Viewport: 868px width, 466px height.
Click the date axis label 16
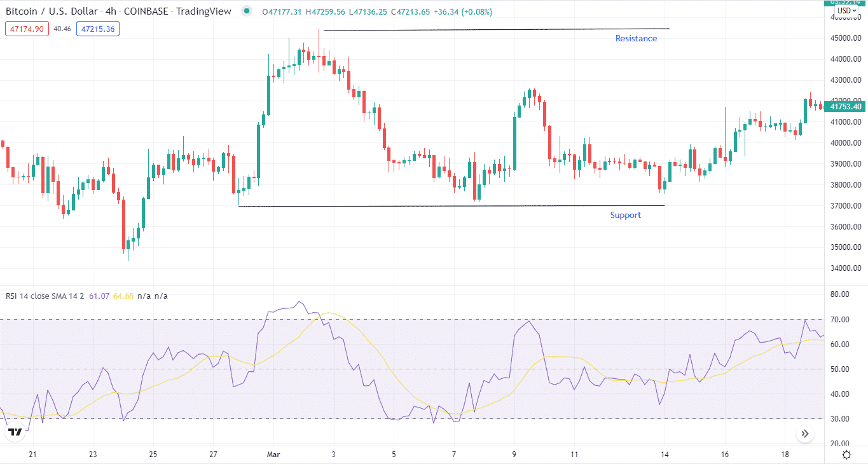(x=724, y=455)
